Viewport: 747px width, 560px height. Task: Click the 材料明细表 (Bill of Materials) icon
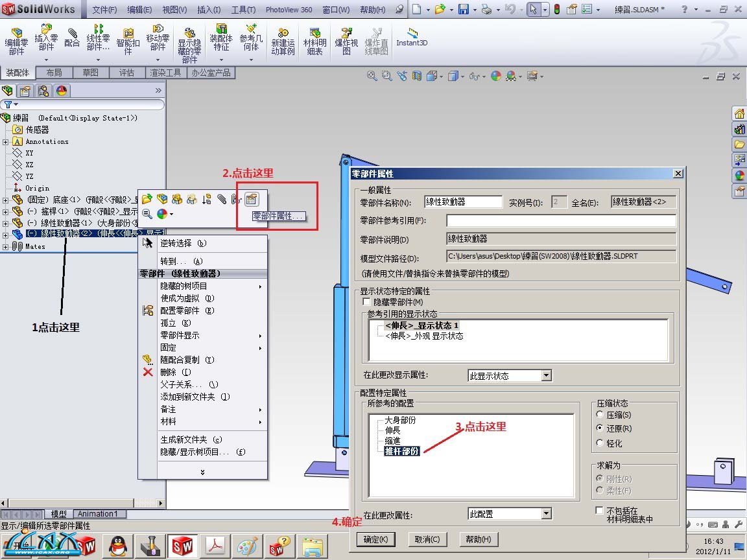click(314, 40)
